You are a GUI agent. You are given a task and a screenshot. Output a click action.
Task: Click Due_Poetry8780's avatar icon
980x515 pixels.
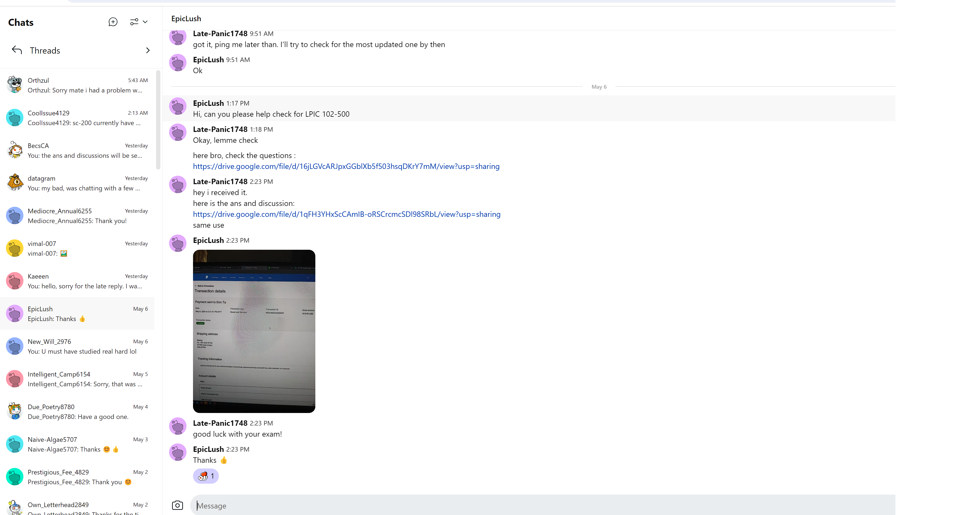(x=15, y=411)
